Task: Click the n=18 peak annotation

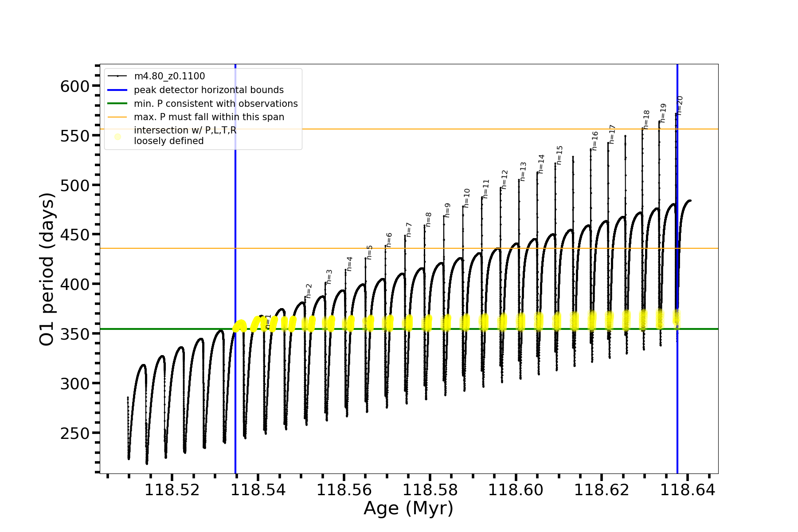Action: (x=646, y=120)
